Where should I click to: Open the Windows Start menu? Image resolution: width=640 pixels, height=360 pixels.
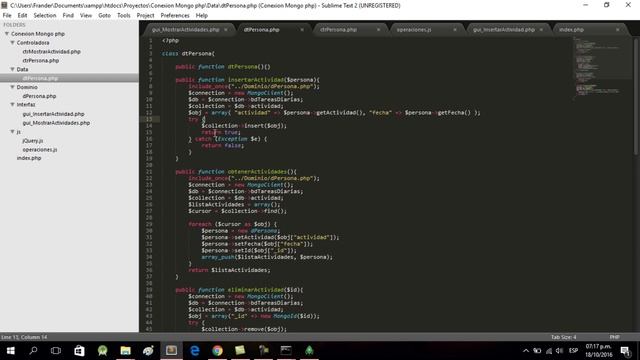[x=11, y=351]
